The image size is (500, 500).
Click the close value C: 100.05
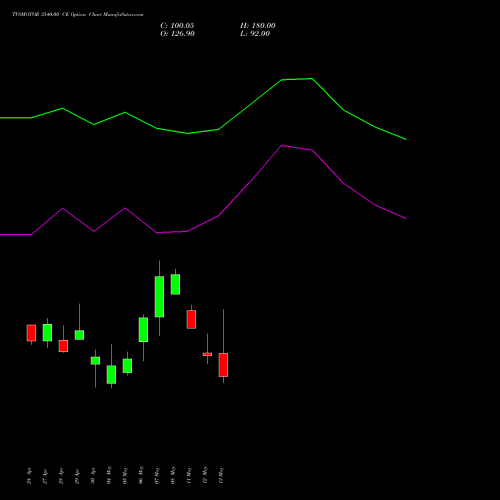click(177, 26)
